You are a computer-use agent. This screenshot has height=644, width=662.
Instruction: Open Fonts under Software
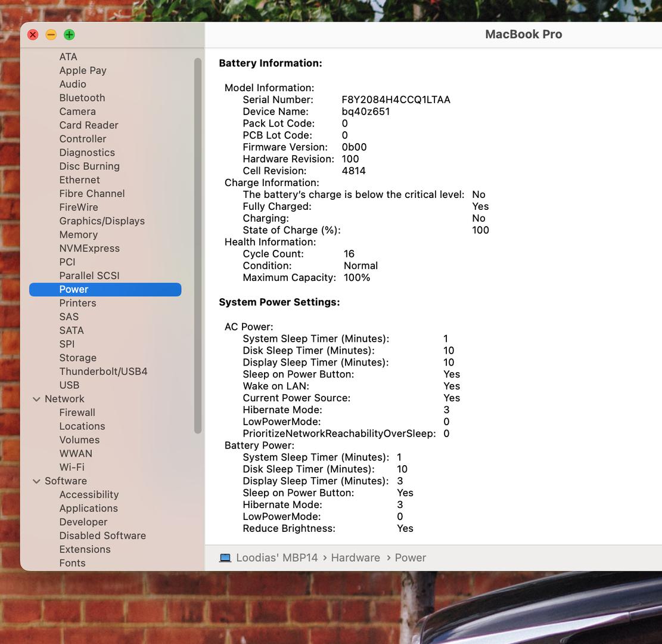pos(72,563)
